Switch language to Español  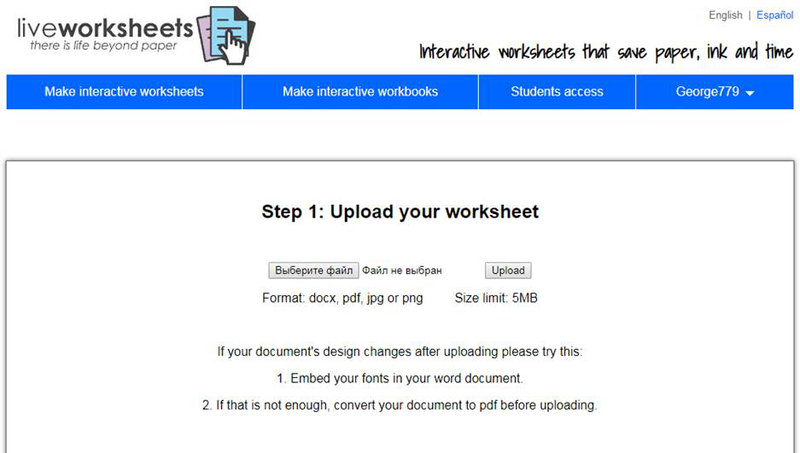click(775, 15)
